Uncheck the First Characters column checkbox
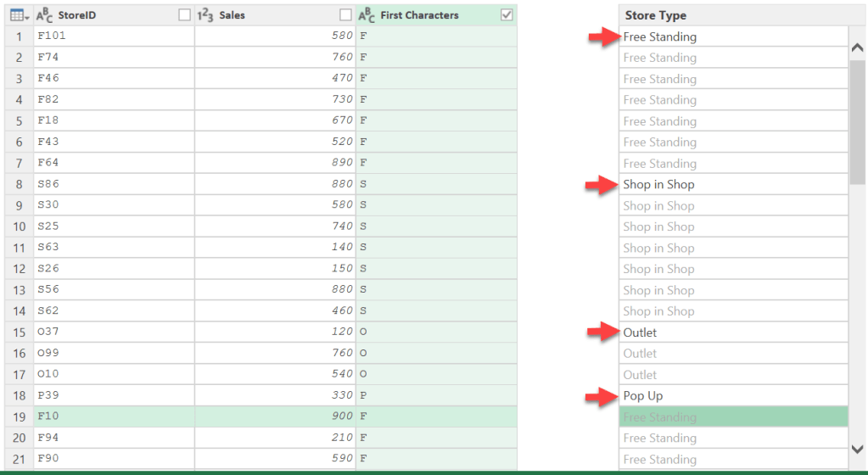Screen dimensions: 868x475 pyautogui.click(x=507, y=15)
